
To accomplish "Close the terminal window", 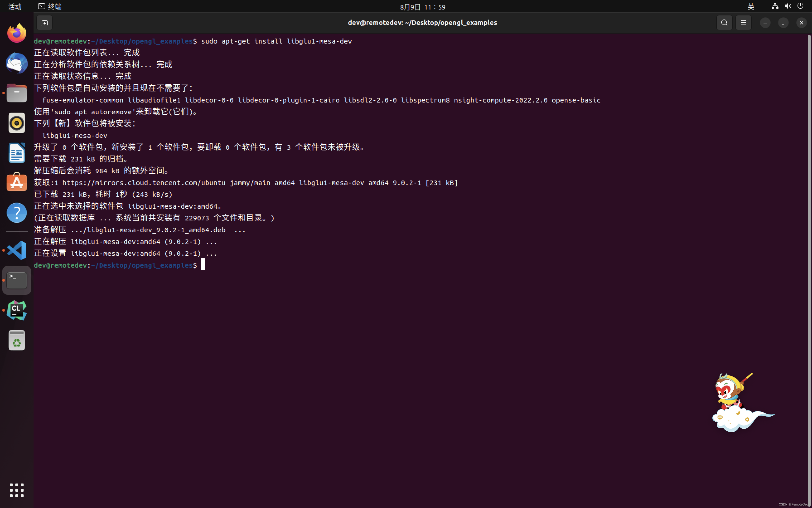I will (802, 23).
